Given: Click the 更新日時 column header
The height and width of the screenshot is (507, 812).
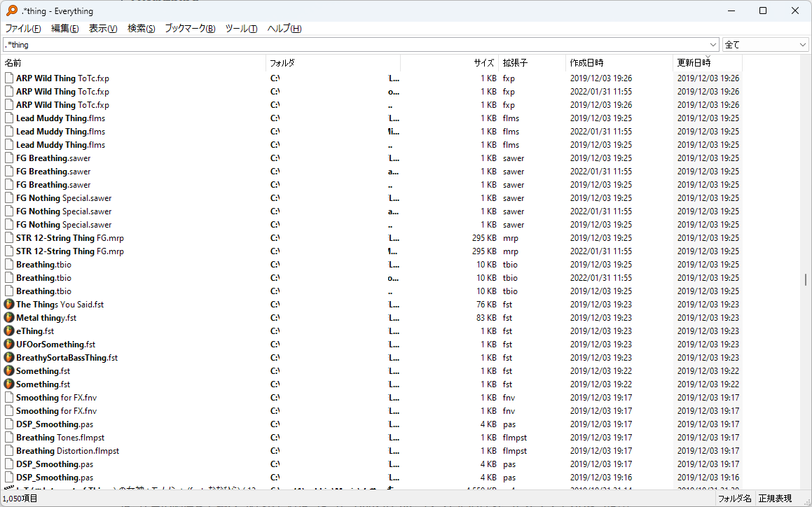Looking at the screenshot, I should click(x=708, y=62).
